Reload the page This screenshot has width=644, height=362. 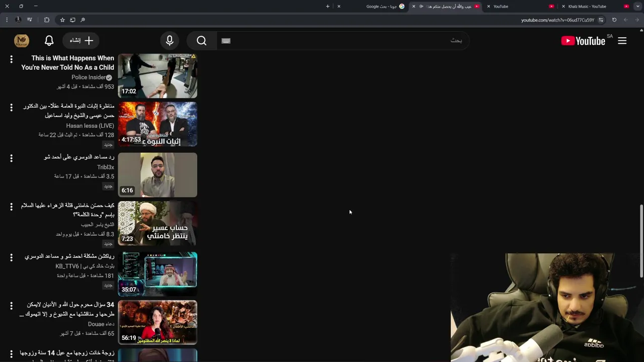coord(614,20)
